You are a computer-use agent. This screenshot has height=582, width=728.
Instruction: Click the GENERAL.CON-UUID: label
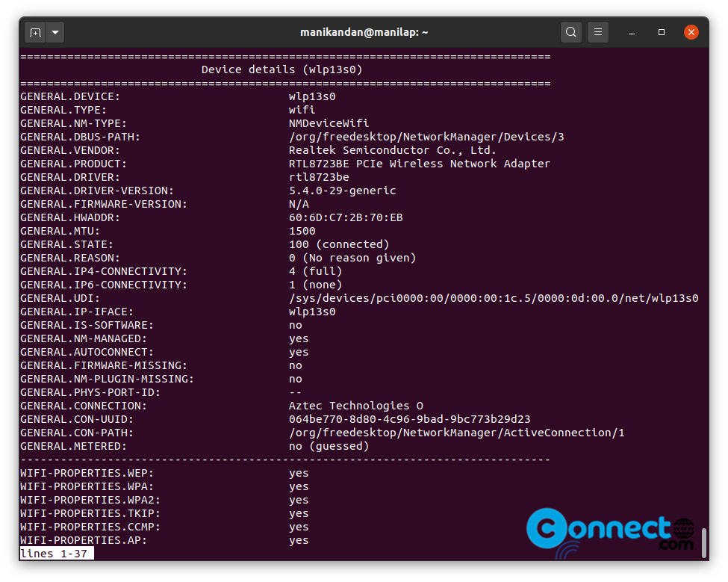[x=77, y=419]
